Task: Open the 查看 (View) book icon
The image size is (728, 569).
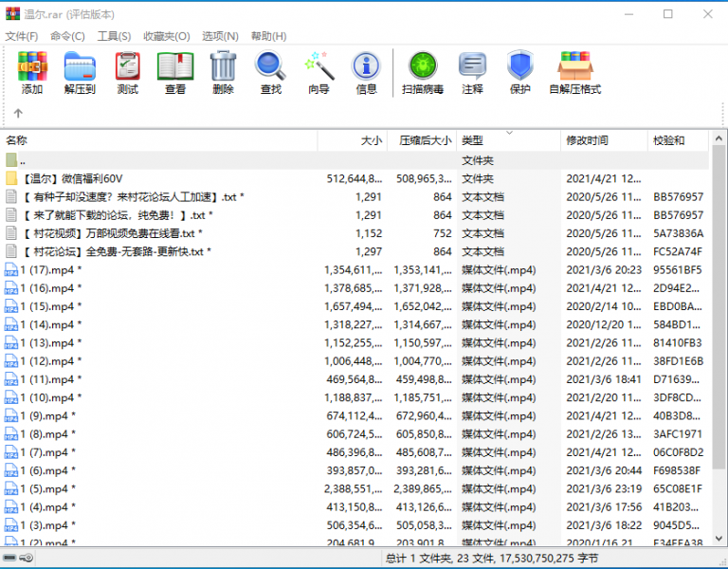Action: point(175,72)
